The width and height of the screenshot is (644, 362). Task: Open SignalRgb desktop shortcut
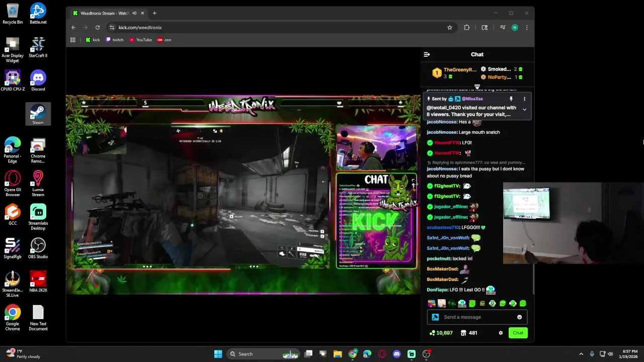click(13, 248)
